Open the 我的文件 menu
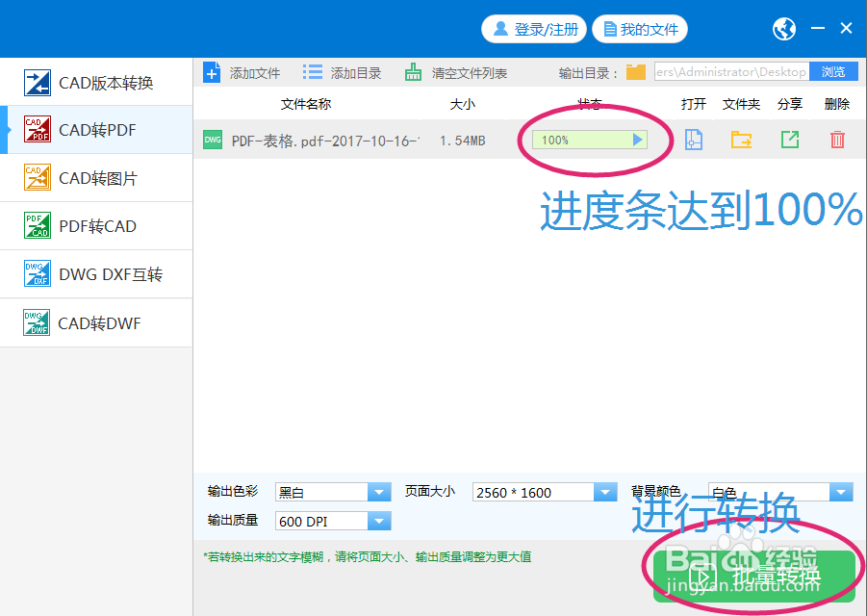867x616 pixels. click(x=640, y=29)
